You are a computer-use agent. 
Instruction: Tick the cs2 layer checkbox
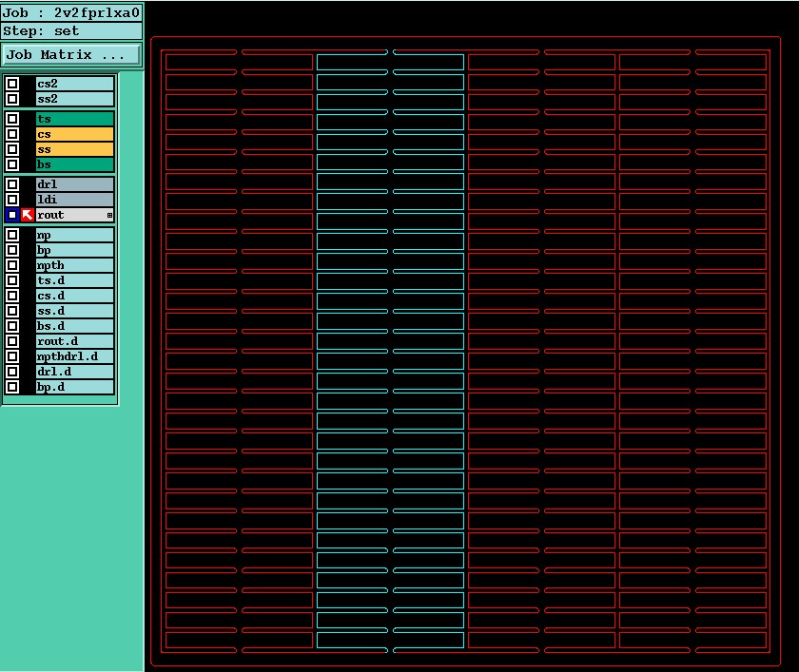tap(12, 84)
